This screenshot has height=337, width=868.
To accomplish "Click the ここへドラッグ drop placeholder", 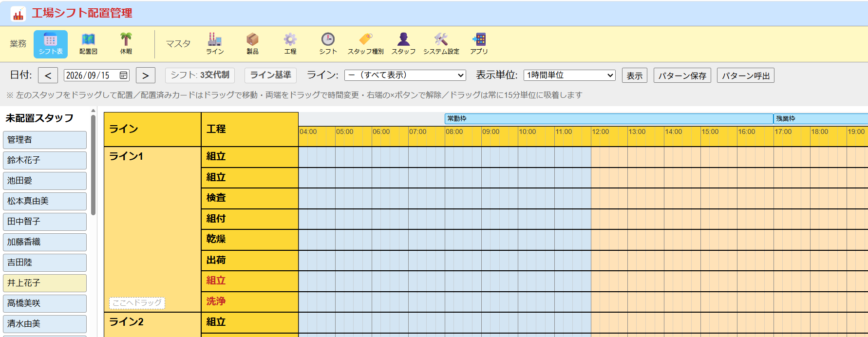I will [x=137, y=303].
